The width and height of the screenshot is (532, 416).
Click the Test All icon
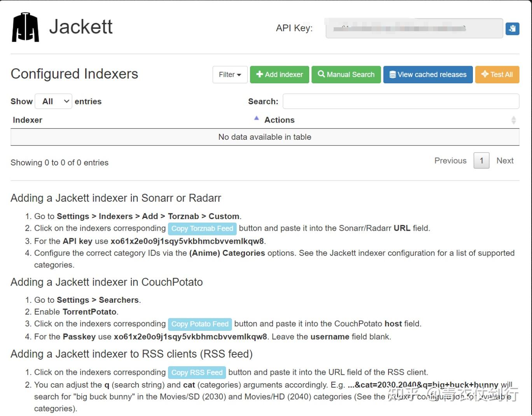point(485,74)
